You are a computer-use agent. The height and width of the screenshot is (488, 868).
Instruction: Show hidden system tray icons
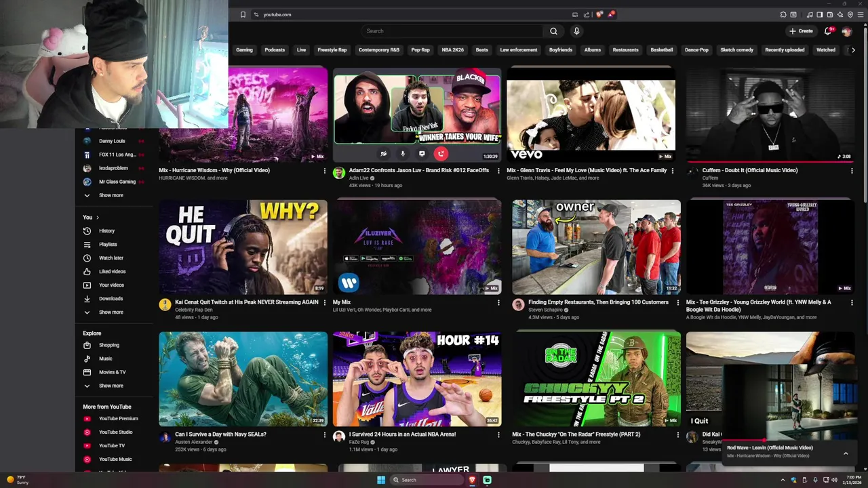pos(783,480)
